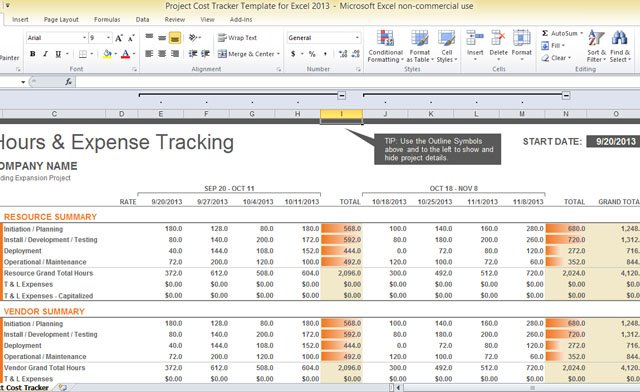This screenshot has width=640, height=392.
Task: Select column I header
Action: [x=341, y=114]
